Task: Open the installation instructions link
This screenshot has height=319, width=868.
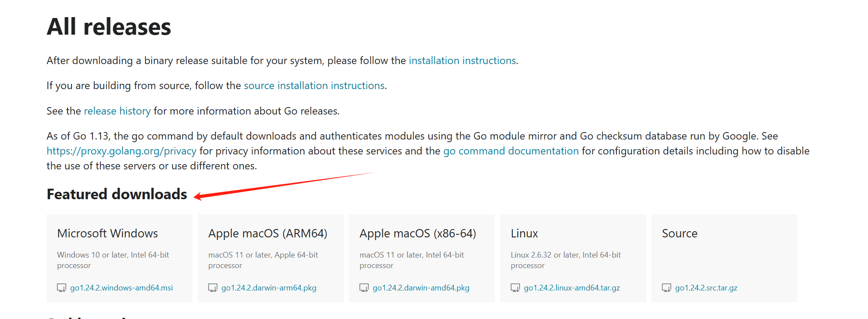Action: tap(462, 61)
